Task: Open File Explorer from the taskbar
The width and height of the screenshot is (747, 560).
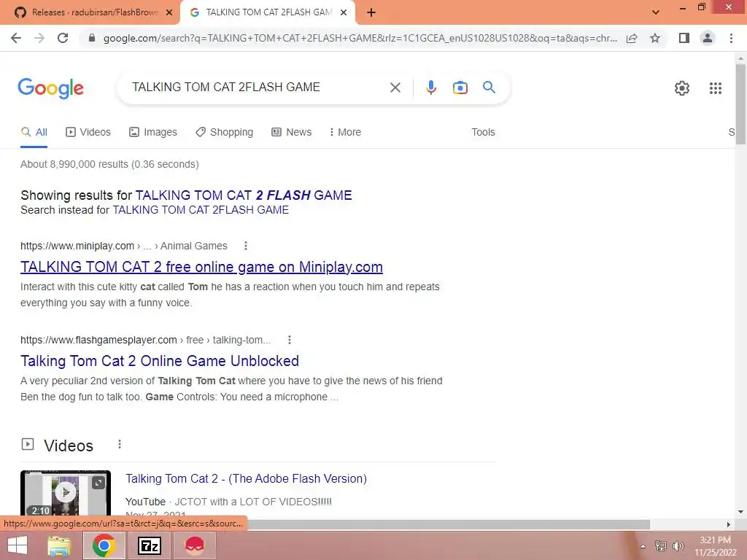Action: (60, 545)
